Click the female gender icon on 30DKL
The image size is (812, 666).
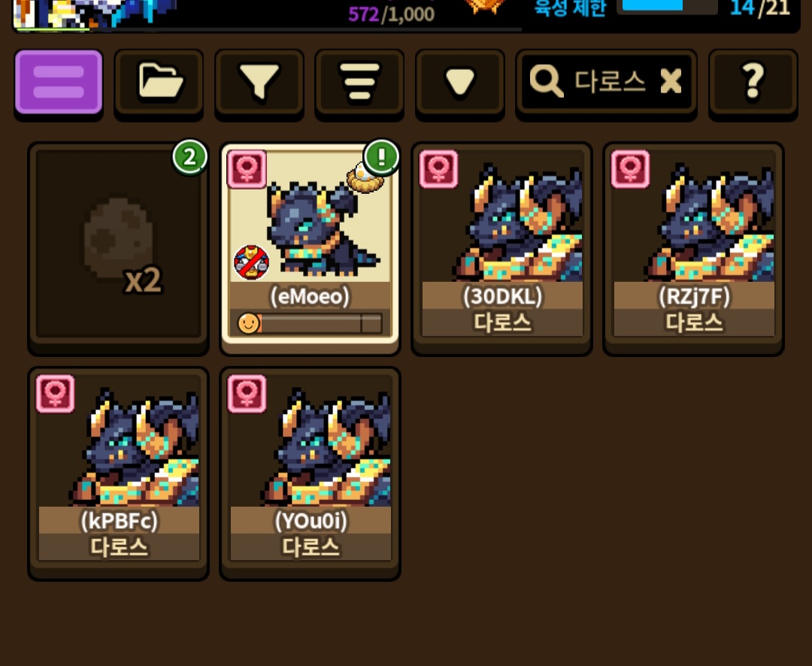point(438,169)
